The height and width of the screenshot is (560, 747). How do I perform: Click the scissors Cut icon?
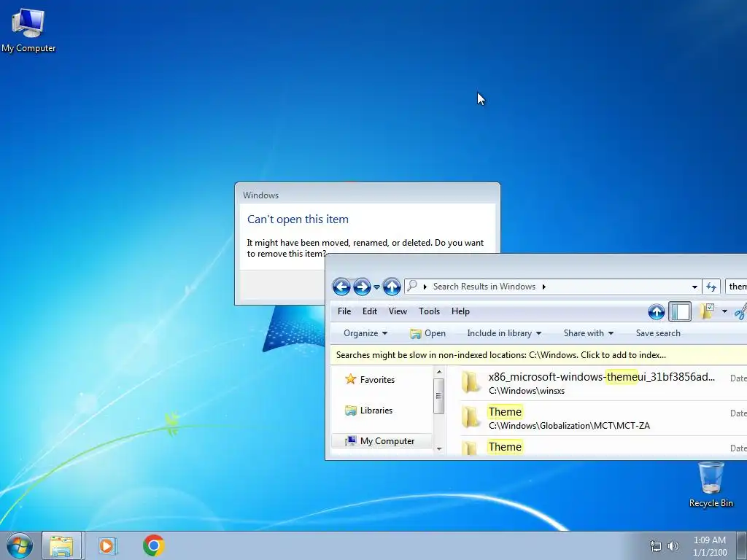click(x=741, y=312)
